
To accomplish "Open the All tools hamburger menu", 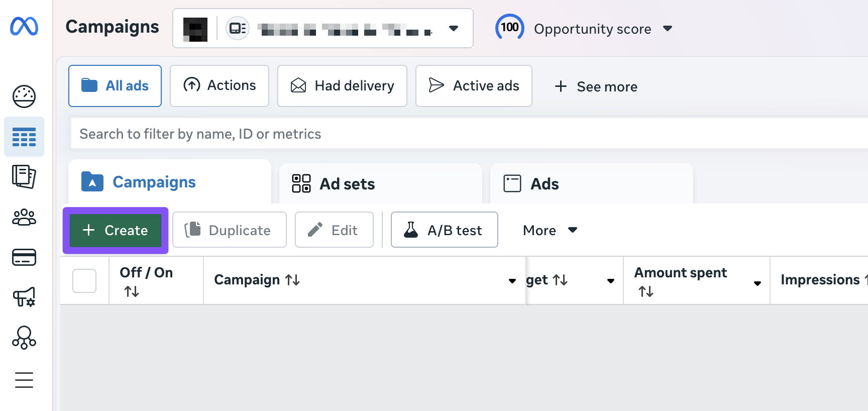I will pos(24,380).
